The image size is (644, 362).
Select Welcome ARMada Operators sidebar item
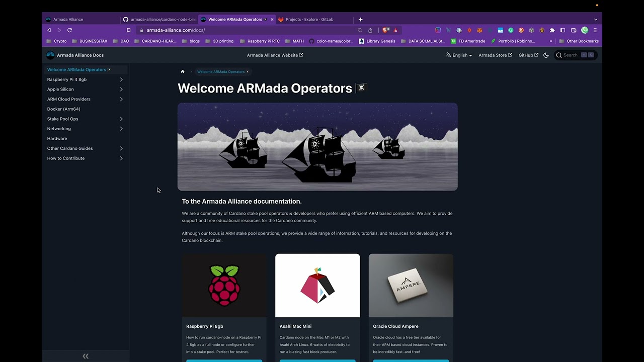point(86,69)
